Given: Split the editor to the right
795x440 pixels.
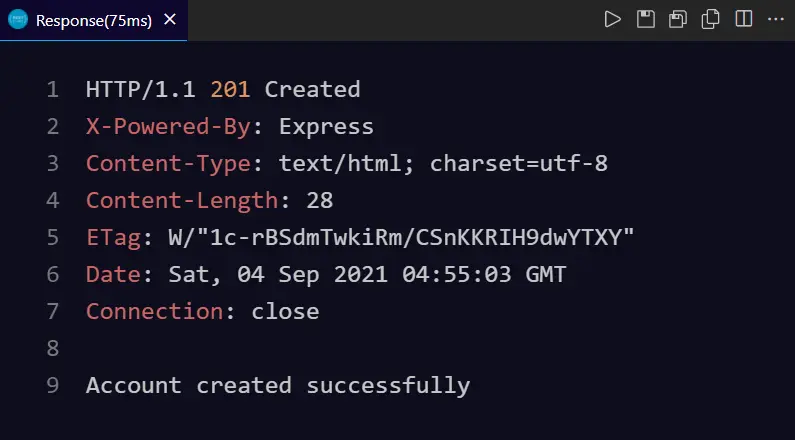Looking at the screenshot, I should tap(743, 19).
